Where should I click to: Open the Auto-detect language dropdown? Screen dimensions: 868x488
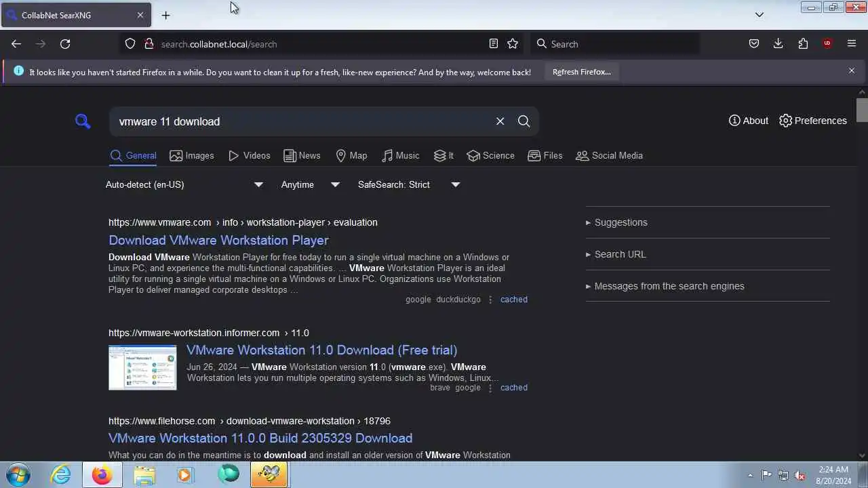click(x=184, y=184)
